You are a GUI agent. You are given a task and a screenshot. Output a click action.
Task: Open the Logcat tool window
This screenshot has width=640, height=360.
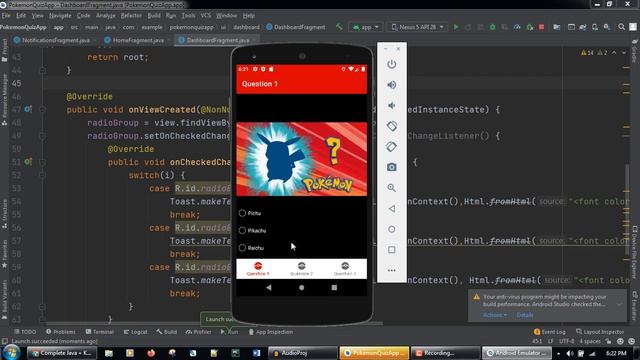coord(135,332)
